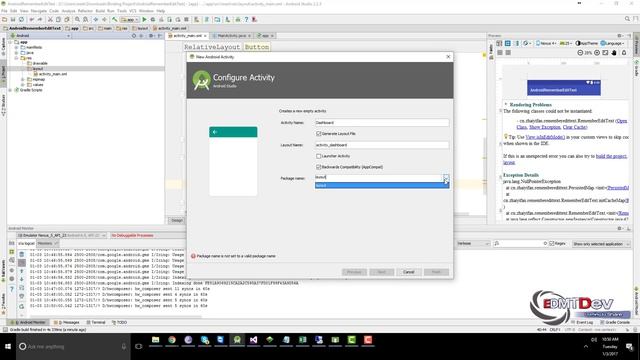Click the Show Exception link

coord(544,127)
